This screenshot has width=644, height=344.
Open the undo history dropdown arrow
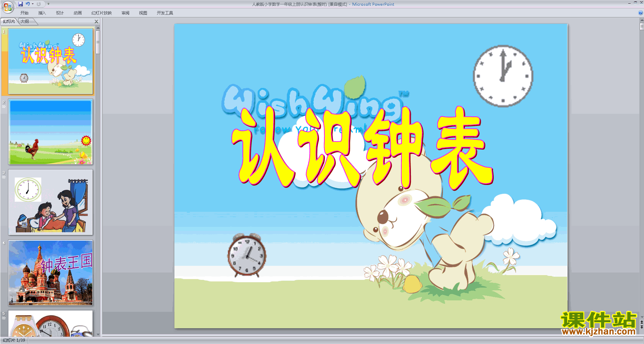(33, 4)
